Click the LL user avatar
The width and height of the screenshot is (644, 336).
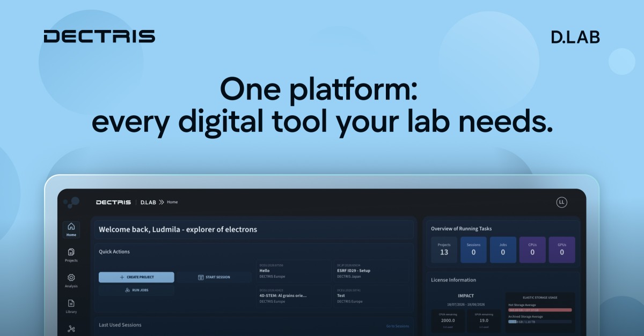click(x=561, y=202)
